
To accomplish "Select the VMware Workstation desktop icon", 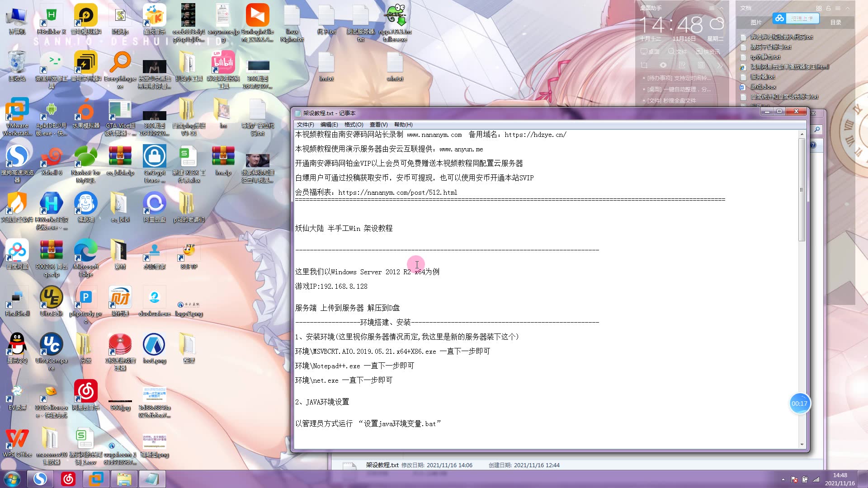I will [x=17, y=117].
